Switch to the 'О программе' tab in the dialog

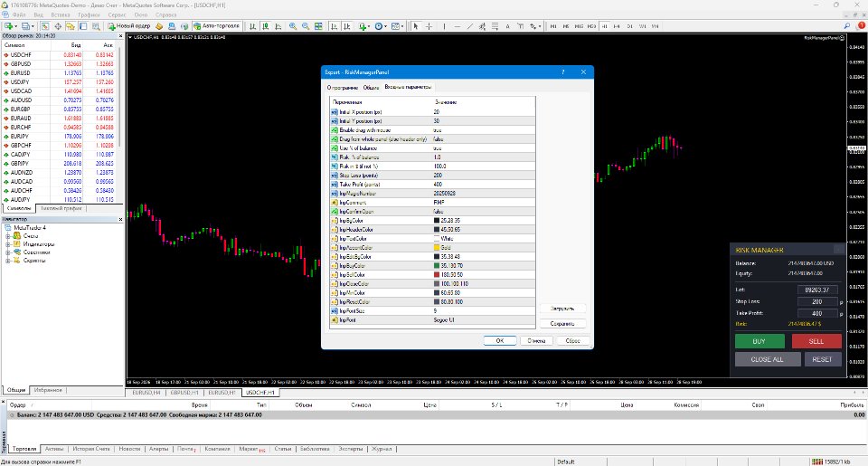coord(342,88)
